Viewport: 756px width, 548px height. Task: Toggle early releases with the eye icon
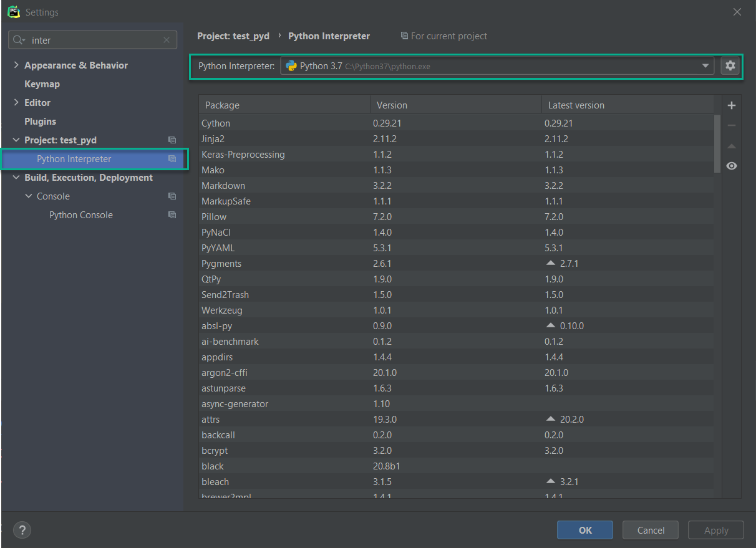[731, 165]
